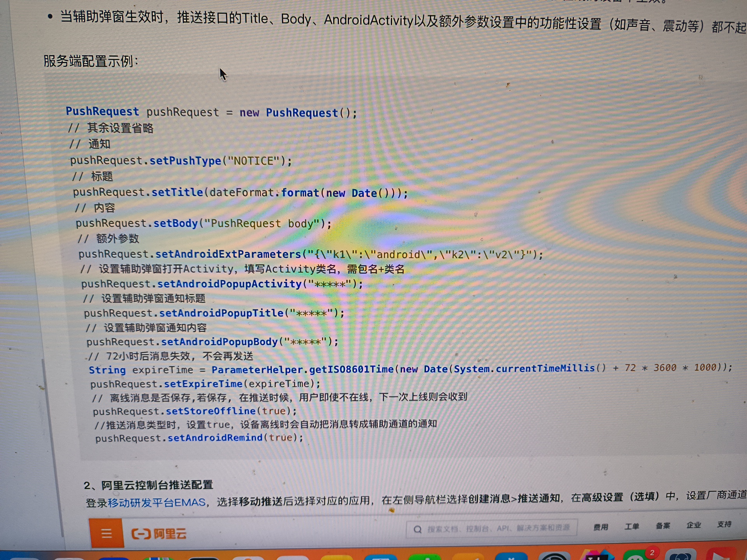Click the setStoreOffline(true) code line
The height and width of the screenshot is (560, 747).
pos(195,411)
